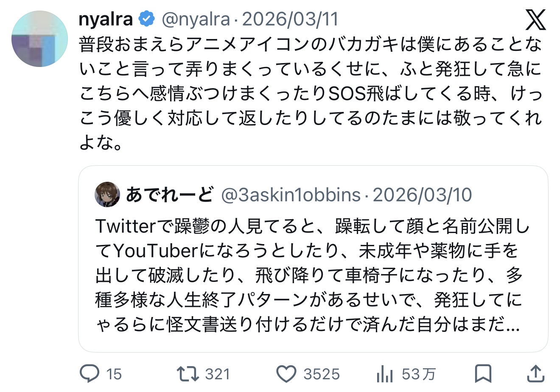Open the nyalra display name

106,19
